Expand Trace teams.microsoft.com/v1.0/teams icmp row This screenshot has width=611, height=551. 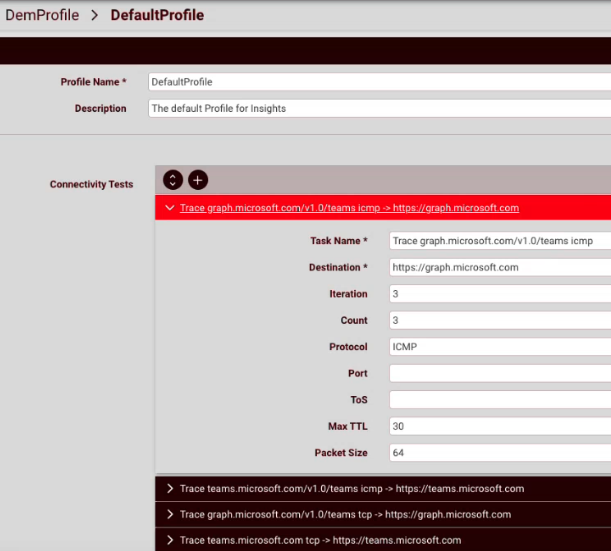pos(171,489)
